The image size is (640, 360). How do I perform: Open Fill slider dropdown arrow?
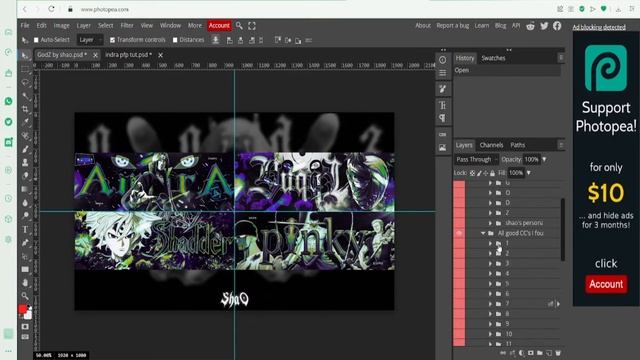(x=529, y=173)
